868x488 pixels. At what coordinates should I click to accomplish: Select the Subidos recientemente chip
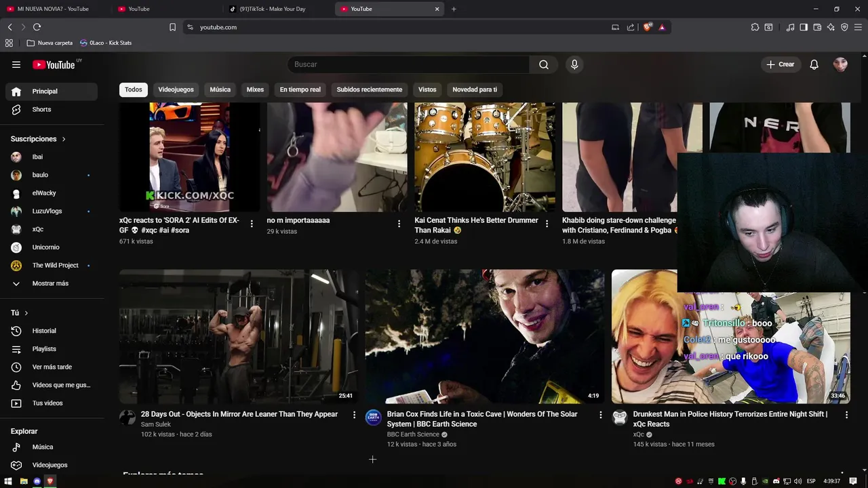point(370,89)
